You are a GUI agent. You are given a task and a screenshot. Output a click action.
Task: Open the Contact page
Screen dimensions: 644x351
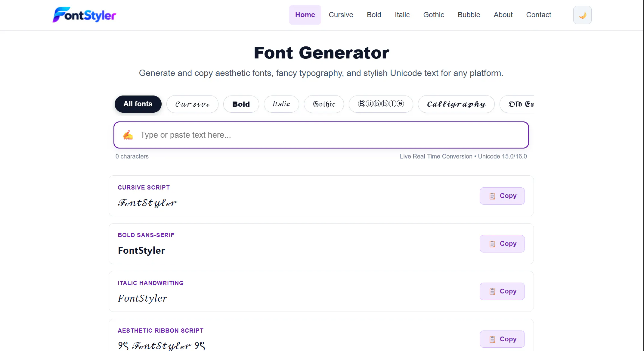click(538, 15)
